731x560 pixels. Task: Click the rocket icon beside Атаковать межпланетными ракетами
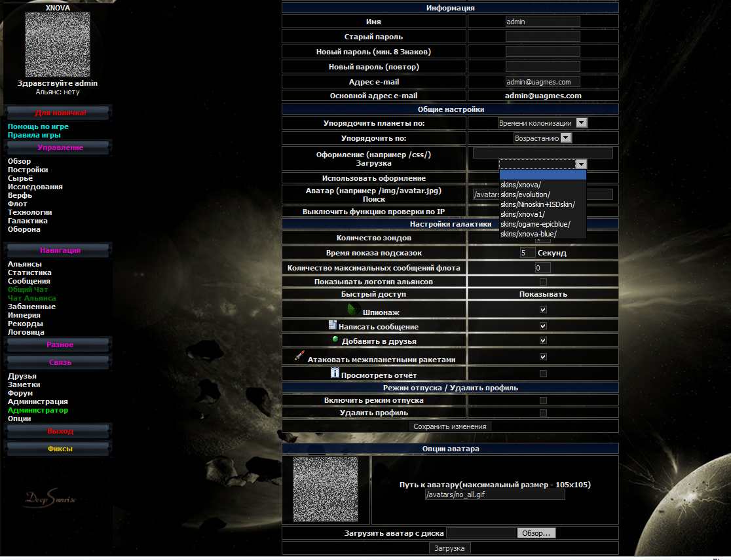tap(299, 356)
